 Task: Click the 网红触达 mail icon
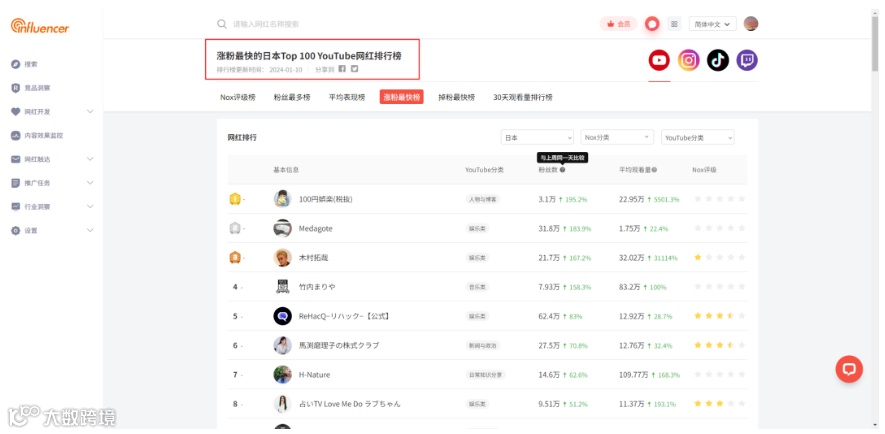click(16, 159)
